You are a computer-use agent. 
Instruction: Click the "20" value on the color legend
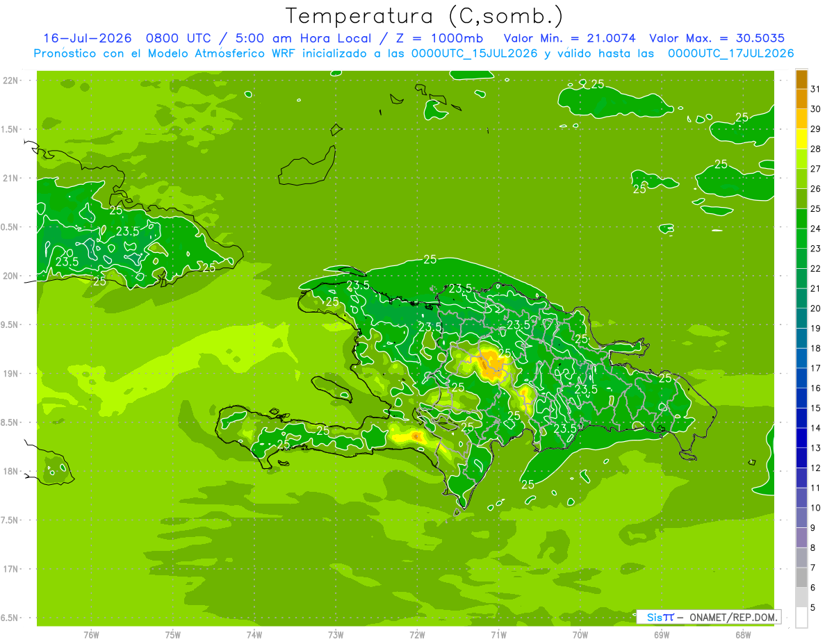tap(815, 308)
